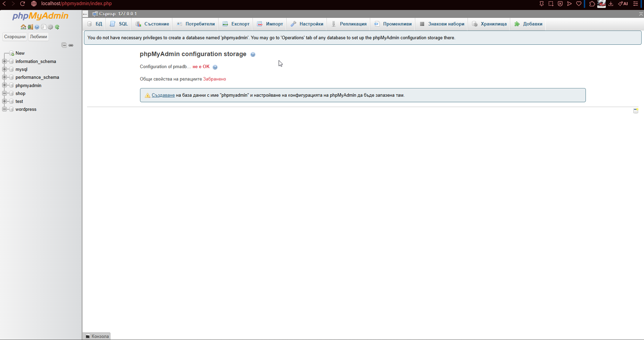Viewport: 644px width, 340px height.
Task: Collapse top menu double-chevron icon
Action: pyautogui.click(x=641, y=14)
